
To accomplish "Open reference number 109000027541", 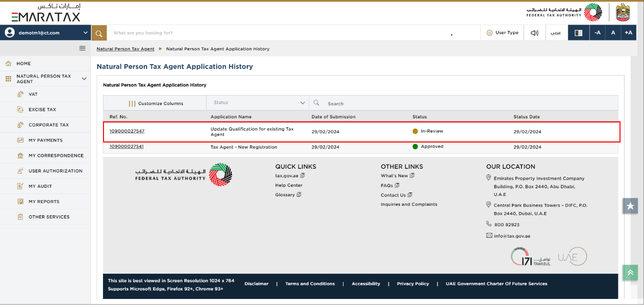I will (x=126, y=146).
